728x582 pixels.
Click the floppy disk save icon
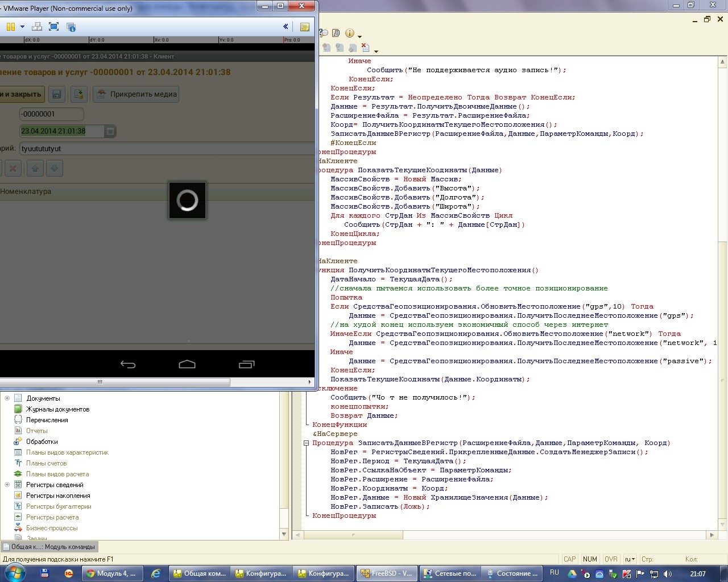pyautogui.click(x=56, y=94)
